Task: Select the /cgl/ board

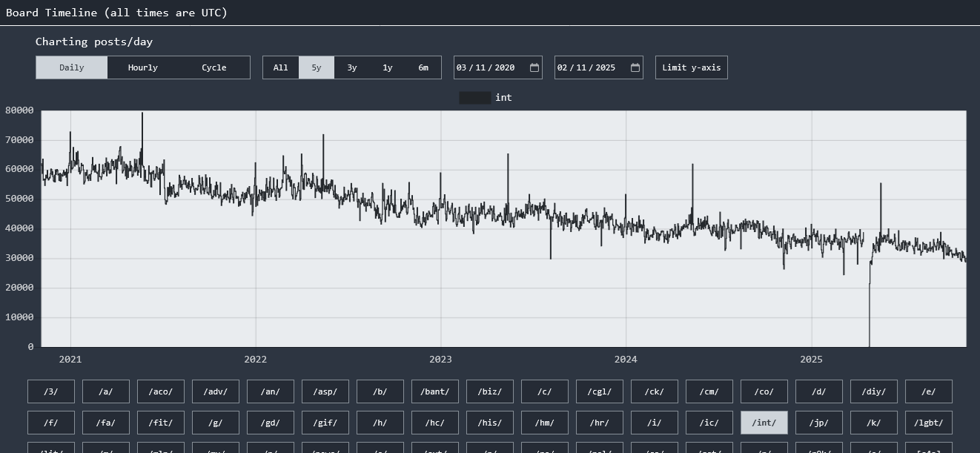Action: 600,391
